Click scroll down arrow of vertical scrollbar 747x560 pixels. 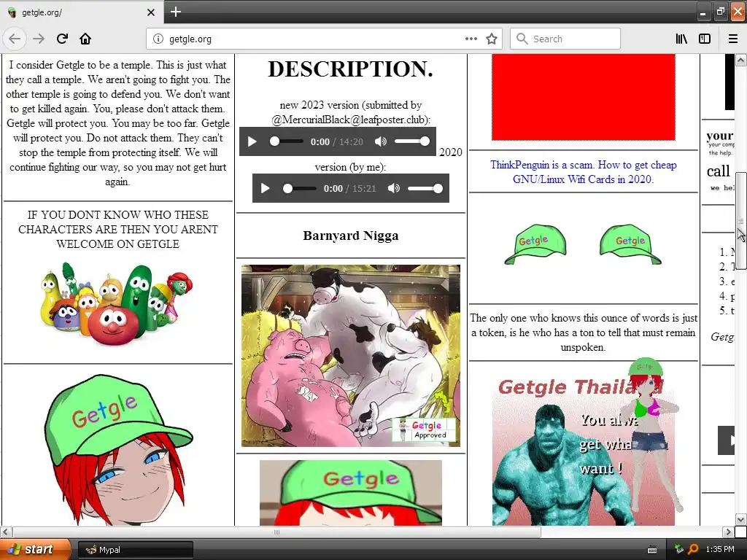pyautogui.click(x=741, y=519)
